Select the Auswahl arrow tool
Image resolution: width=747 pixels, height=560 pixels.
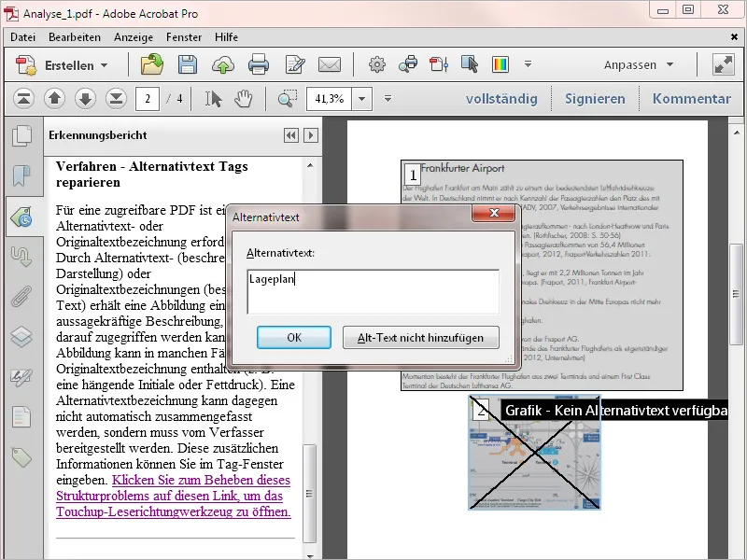[x=213, y=97]
